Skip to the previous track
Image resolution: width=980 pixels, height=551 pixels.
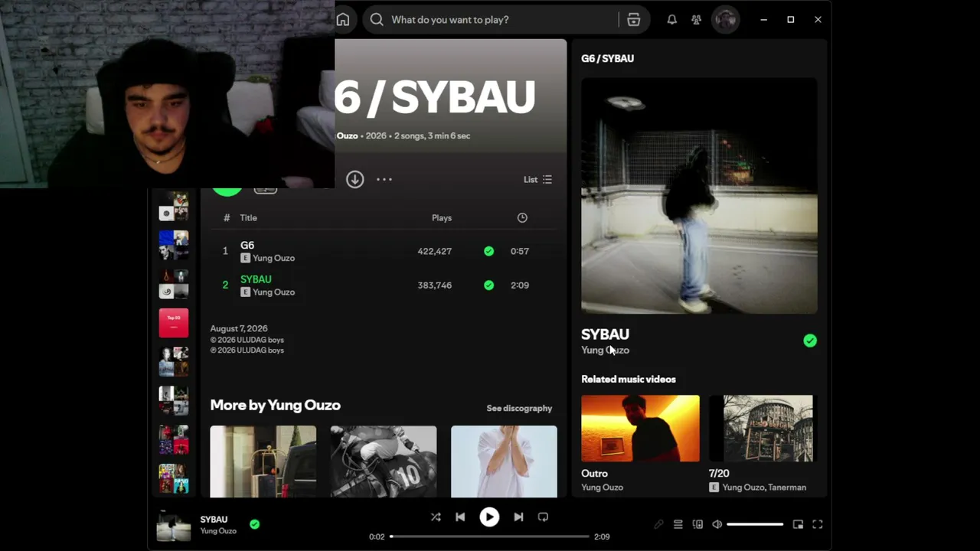(x=460, y=517)
